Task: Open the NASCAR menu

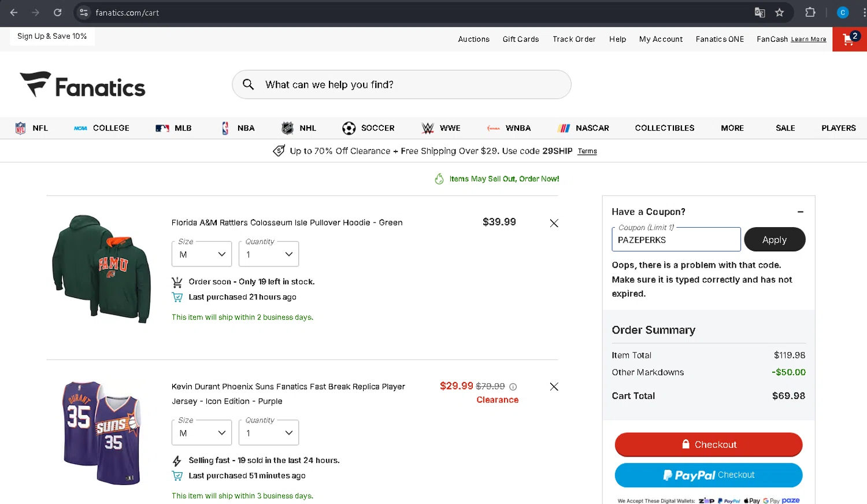Action: coord(583,128)
